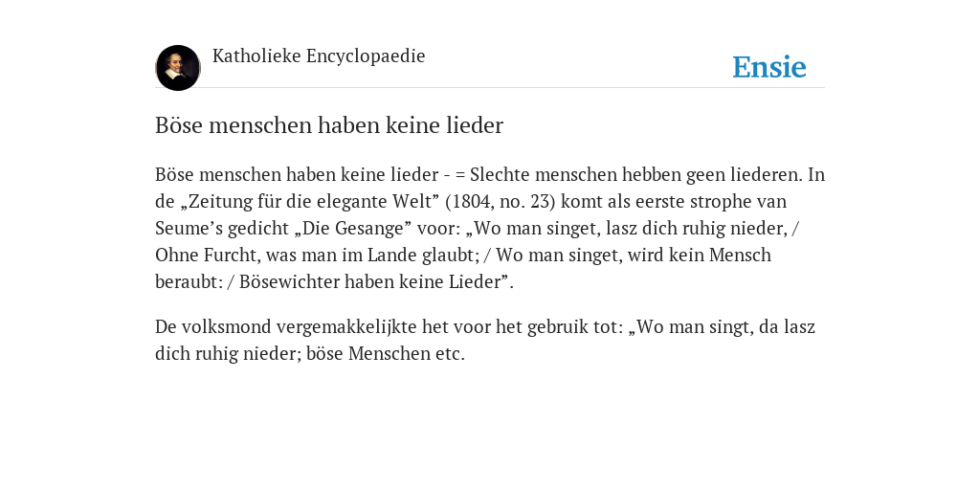980x490 pixels.
Task: Click the divider line under the header
Action: pos(490,88)
